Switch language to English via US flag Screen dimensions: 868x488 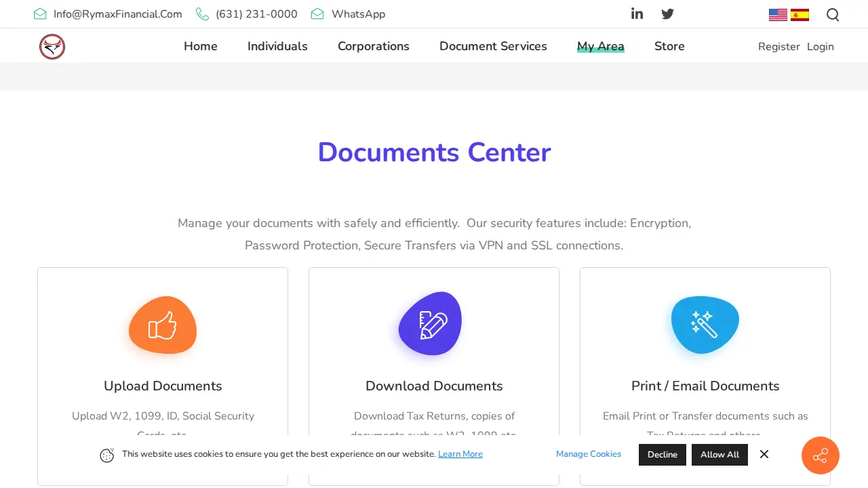click(x=778, y=15)
